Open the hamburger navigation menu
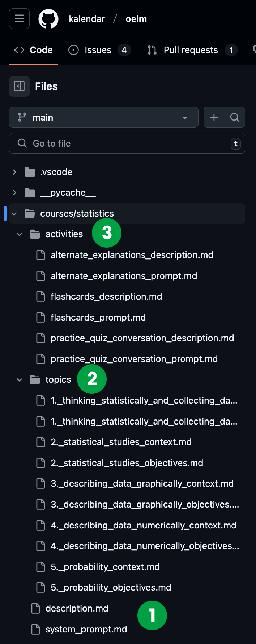 point(19,18)
